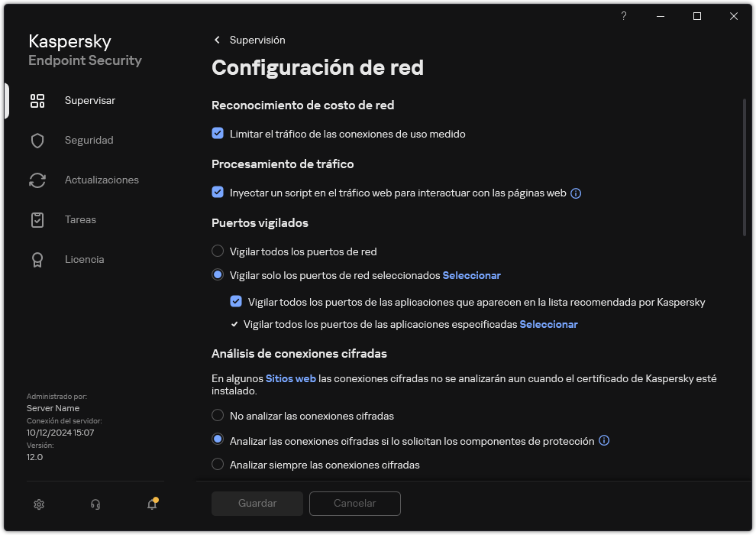View Licencia via the award ribbon icon
The height and width of the screenshot is (535, 756).
37,259
